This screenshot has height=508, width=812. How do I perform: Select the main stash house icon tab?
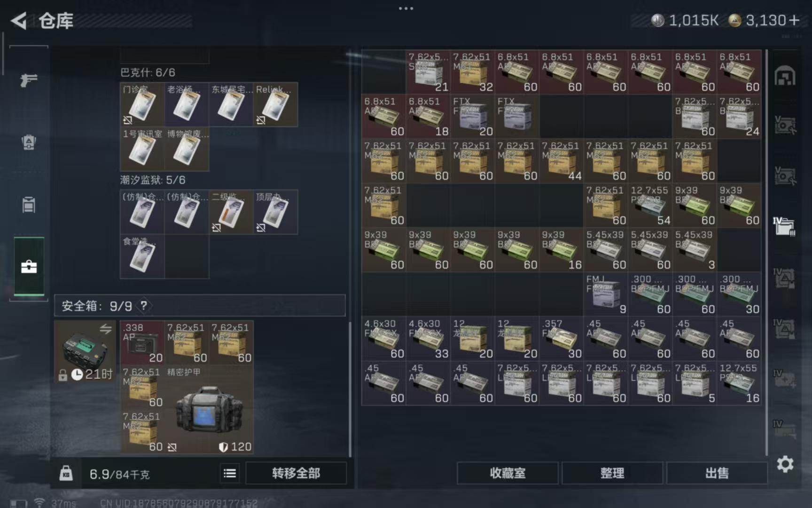(785, 76)
